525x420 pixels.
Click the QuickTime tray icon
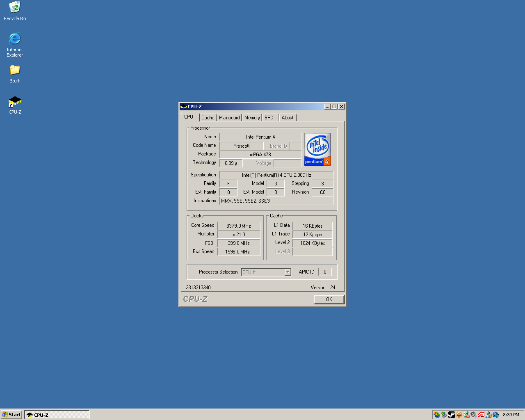click(496, 415)
